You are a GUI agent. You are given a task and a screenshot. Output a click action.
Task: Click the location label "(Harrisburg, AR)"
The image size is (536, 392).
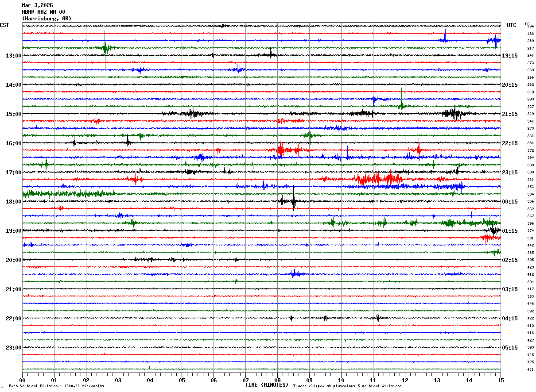47,19
